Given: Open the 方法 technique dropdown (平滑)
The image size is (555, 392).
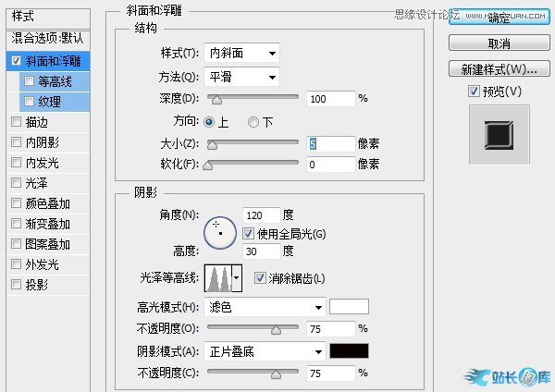Looking at the screenshot, I should click(x=244, y=77).
